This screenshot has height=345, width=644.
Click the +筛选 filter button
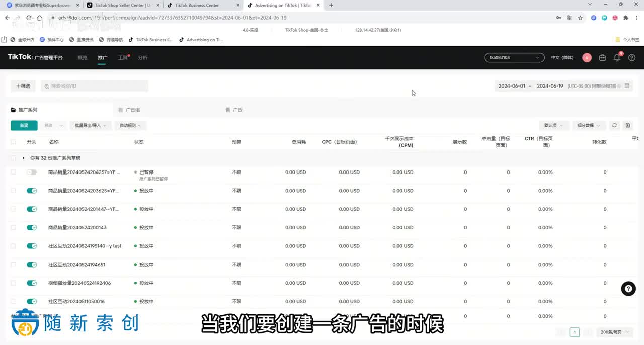23,86
